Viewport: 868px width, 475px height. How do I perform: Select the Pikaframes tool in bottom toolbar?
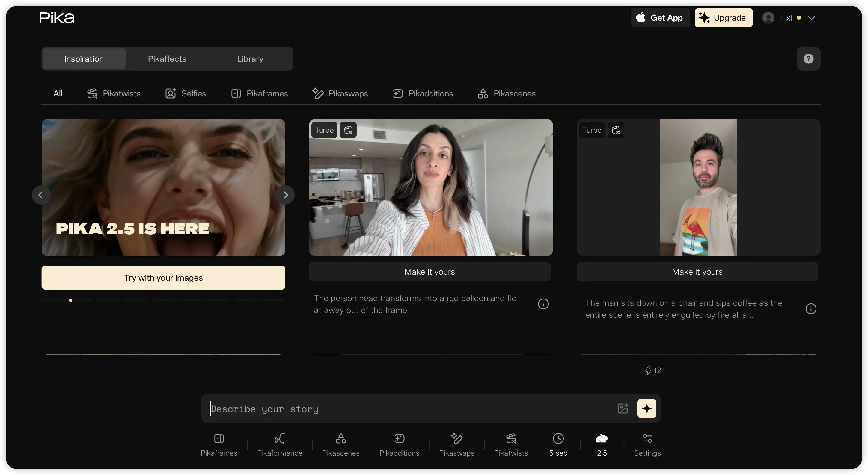click(219, 445)
